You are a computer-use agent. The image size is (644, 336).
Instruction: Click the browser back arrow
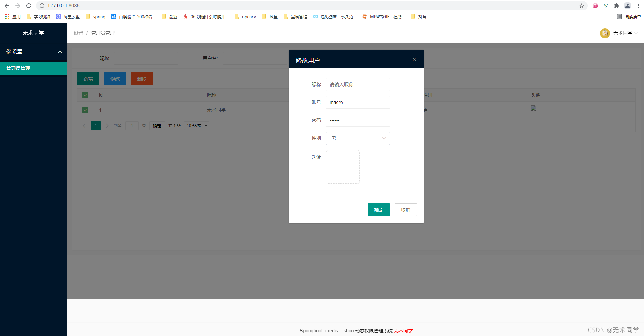tap(7, 6)
